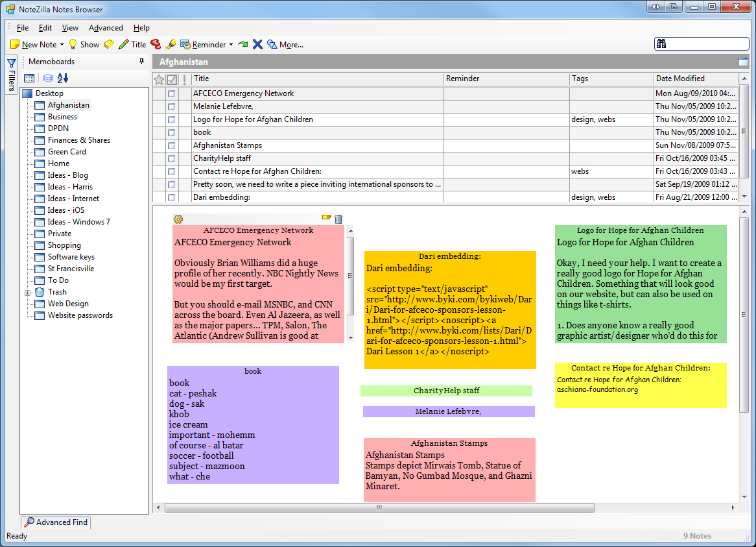Open the File menu
The height and width of the screenshot is (547, 756).
23,28
